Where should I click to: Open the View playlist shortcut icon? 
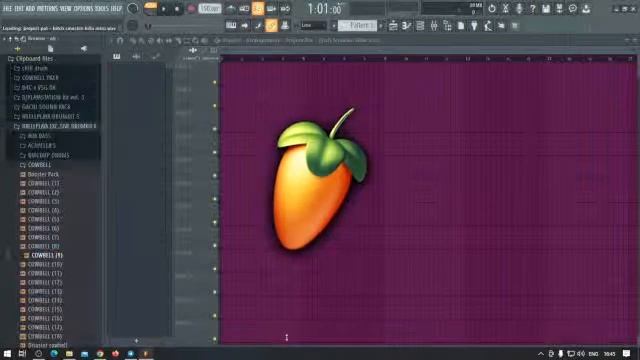click(393, 26)
